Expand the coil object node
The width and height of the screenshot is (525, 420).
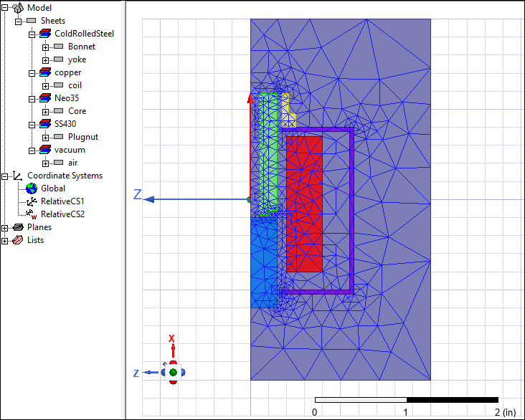pos(45,86)
